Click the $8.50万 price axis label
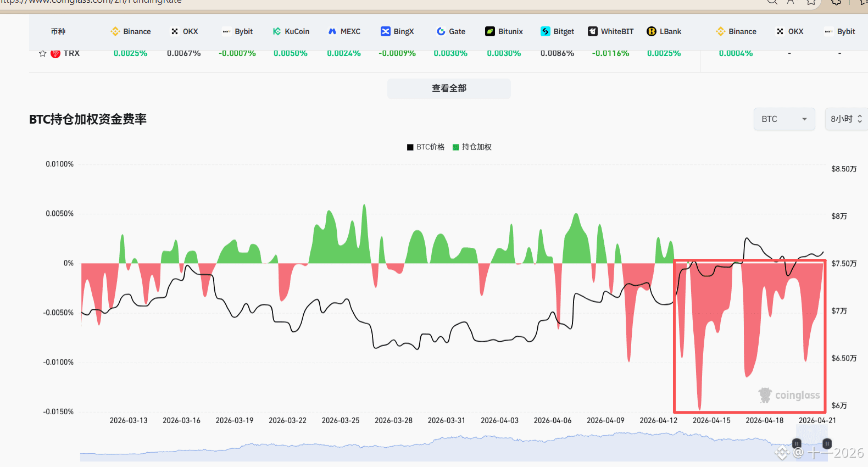This screenshot has height=467, width=868. (844, 169)
